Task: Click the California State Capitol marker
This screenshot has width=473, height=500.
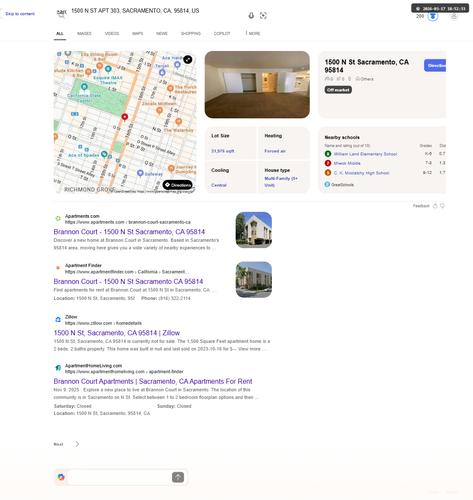Action: [84, 87]
